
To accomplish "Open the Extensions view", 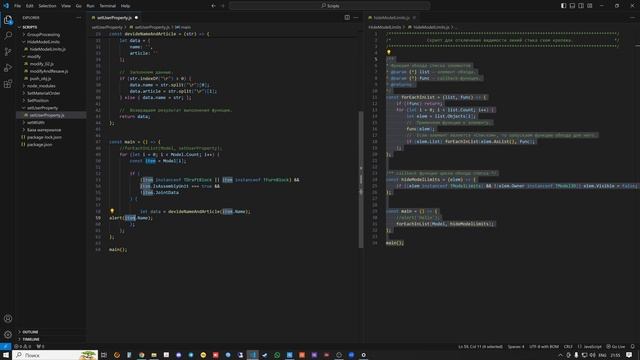I will (x=8, y=84).
